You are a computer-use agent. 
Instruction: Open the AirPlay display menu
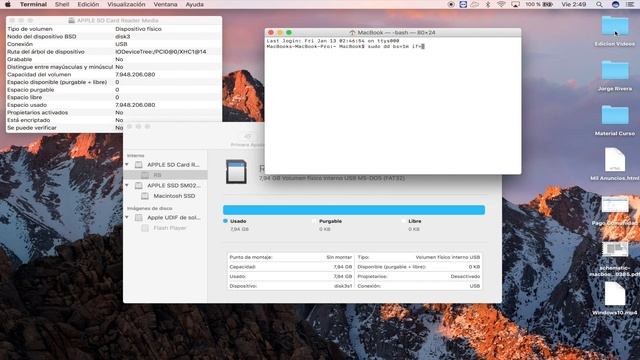(515, 4)
